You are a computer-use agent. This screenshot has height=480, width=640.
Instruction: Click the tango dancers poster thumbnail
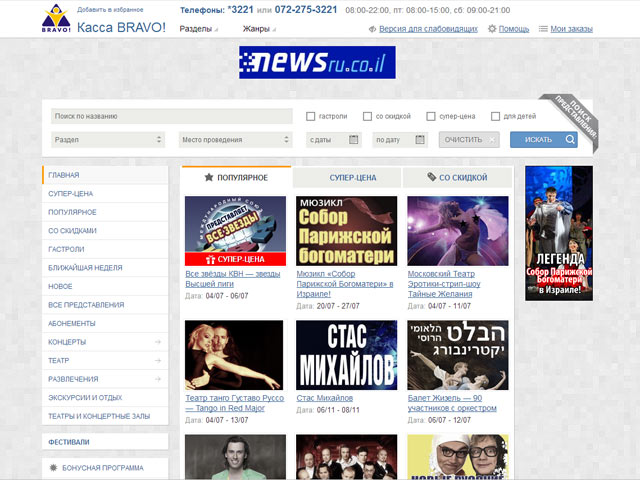point(234,355)
